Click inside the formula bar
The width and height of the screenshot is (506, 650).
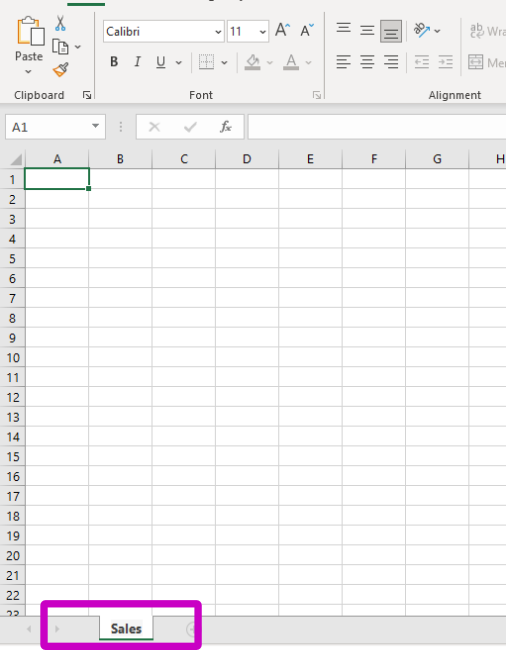pyautogui.click(x=376, y=127)
